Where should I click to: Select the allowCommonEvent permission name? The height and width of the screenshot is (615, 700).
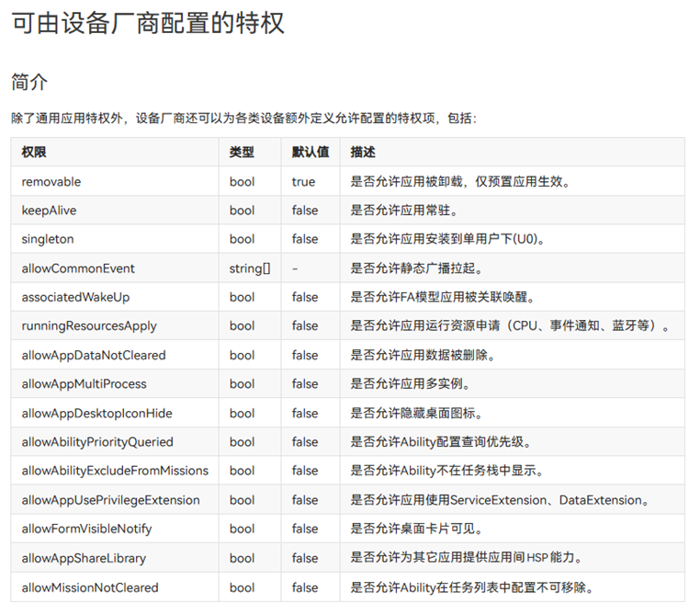click(78, 268)
